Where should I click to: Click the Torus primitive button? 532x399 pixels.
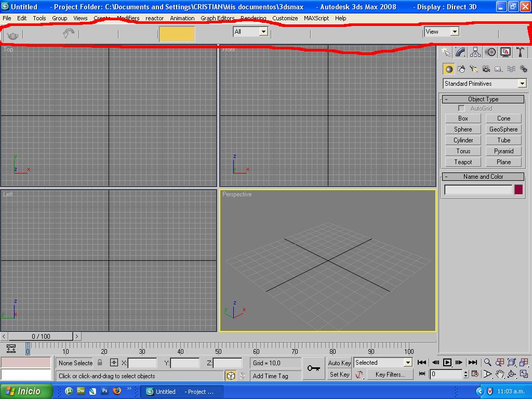463,151
